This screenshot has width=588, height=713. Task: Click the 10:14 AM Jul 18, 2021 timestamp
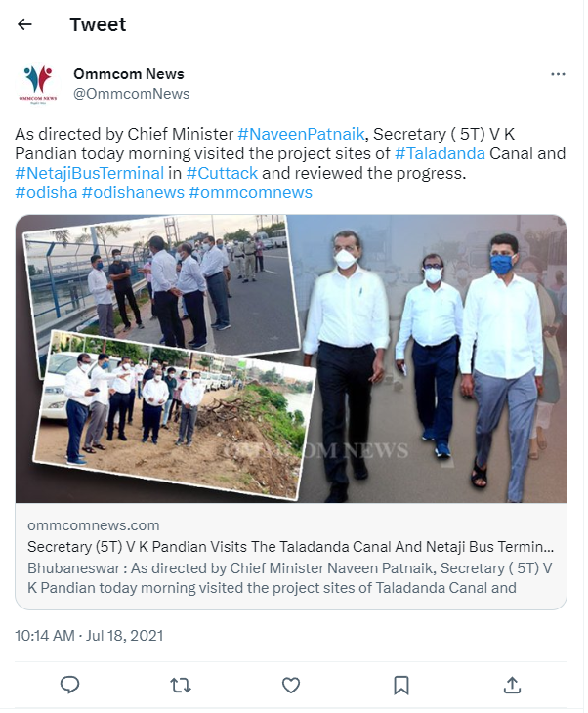[x=89, y=635]
